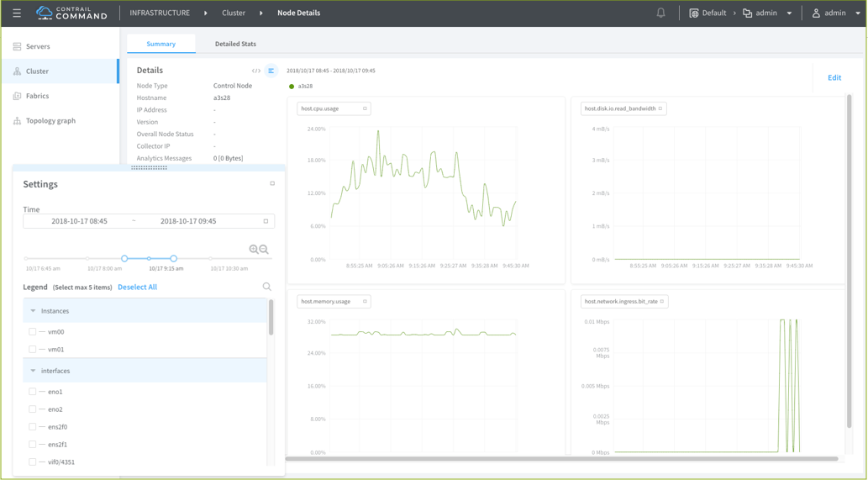Switch Details to list view icon
Viewport: 868px width, 480px height.
(x=271, y=71)
